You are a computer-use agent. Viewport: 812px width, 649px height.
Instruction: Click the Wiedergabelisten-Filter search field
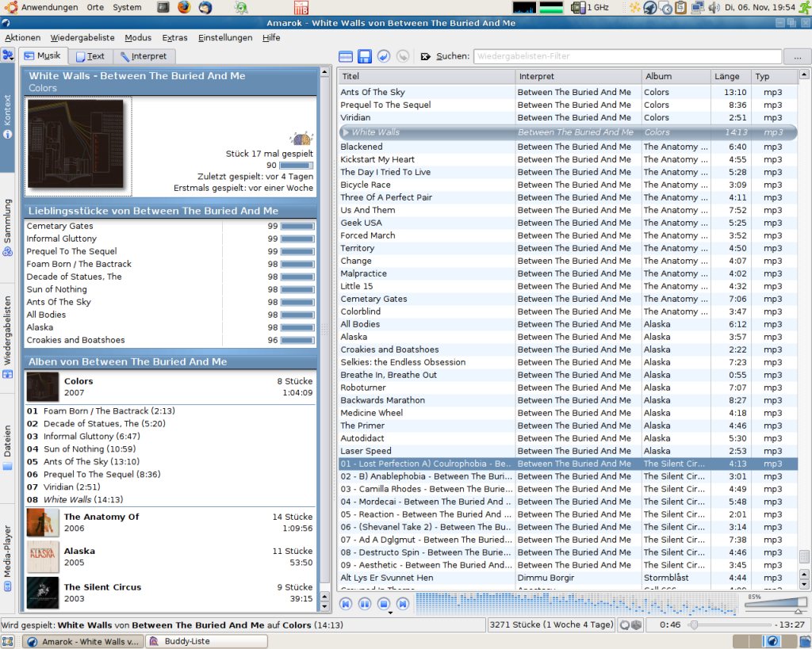(627, 56)
